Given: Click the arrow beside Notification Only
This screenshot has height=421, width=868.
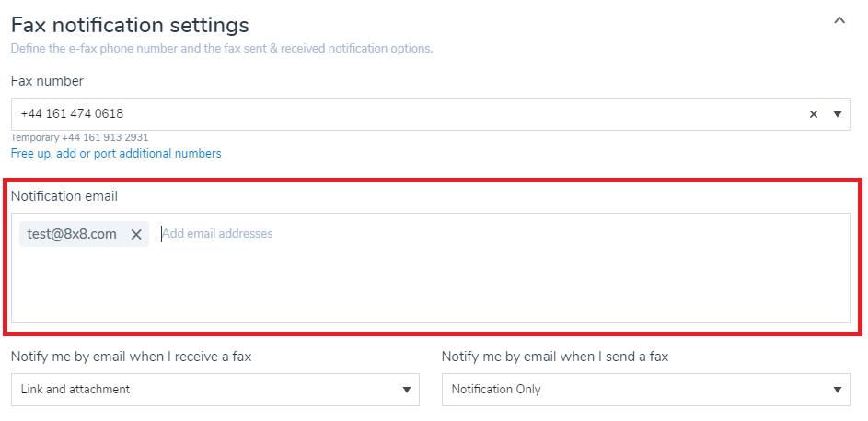Looking at the screenshot, I should coord(838,390).
